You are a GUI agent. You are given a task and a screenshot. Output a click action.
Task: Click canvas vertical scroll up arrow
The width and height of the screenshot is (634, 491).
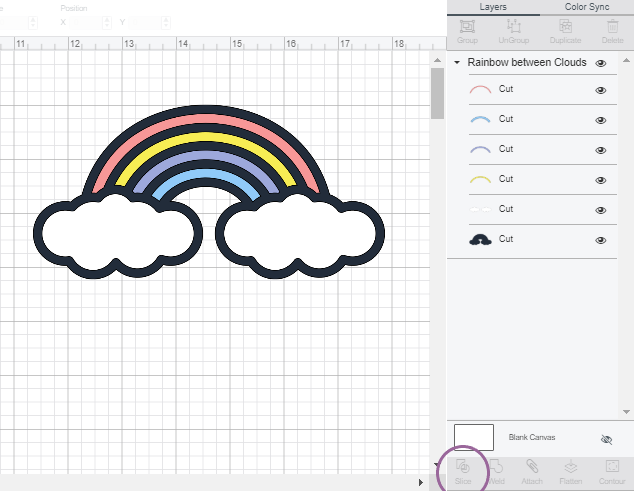[437, 60]
